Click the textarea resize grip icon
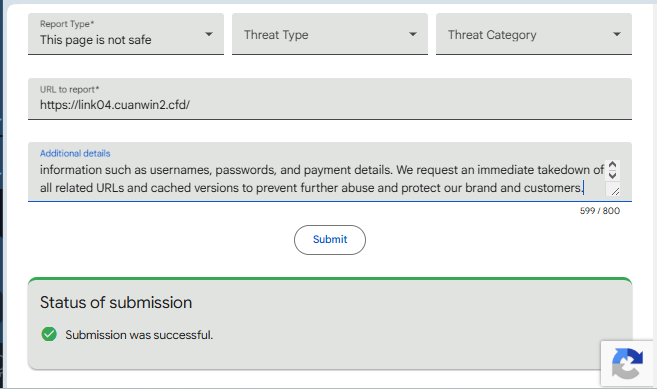 pos(615,191)
